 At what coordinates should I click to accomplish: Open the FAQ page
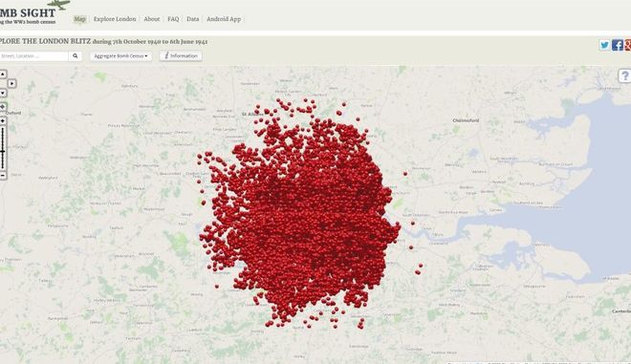pos(173,19)
